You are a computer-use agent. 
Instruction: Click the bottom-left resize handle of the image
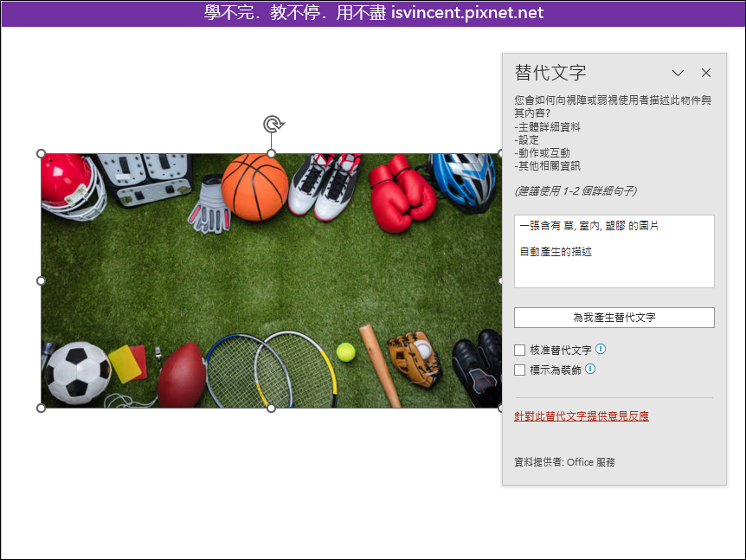coord(41,409)
